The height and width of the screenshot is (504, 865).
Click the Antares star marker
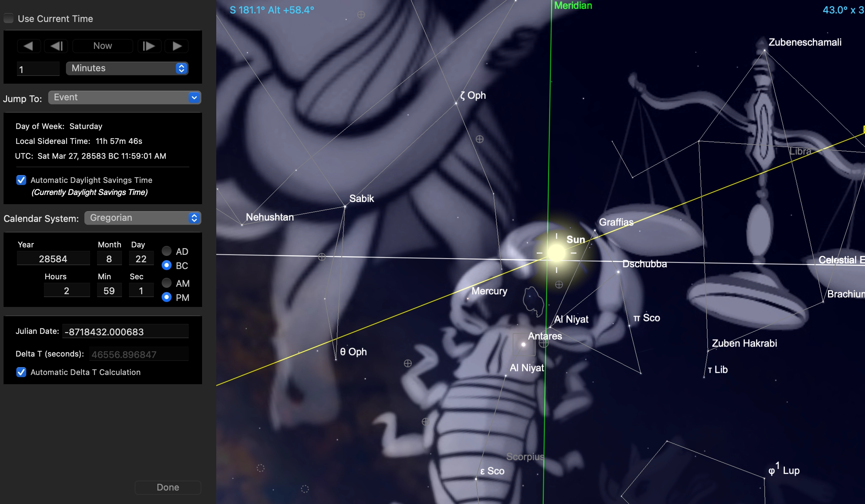click(x=523, y=344)
